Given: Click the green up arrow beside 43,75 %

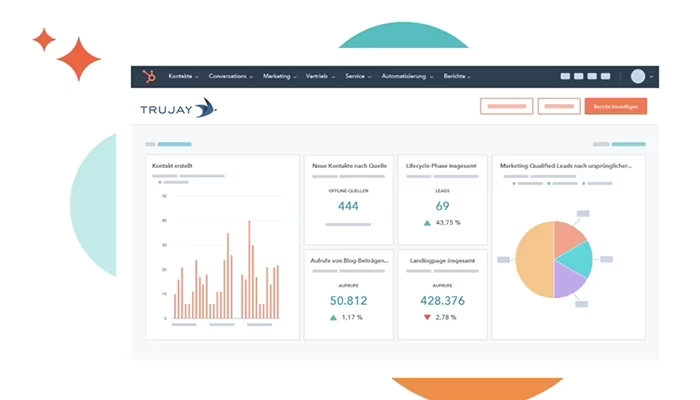Looking at the screenshot, I should point(427,223).
